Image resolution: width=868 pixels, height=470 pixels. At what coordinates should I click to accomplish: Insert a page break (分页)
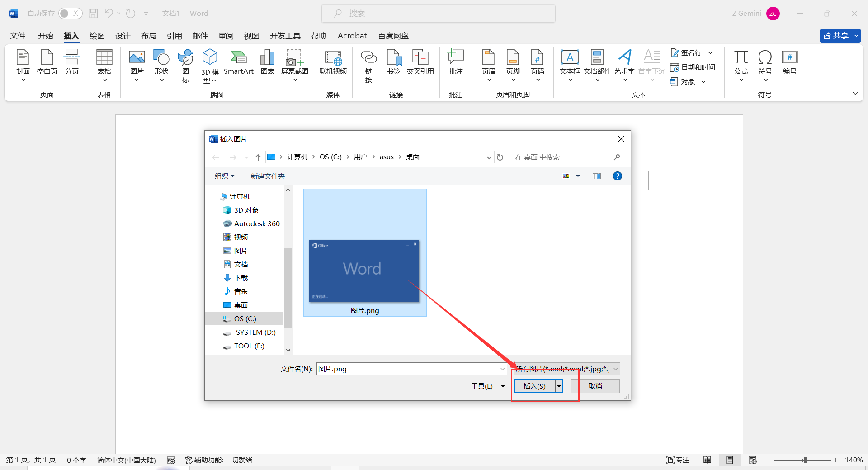click(x=72, y=62)
